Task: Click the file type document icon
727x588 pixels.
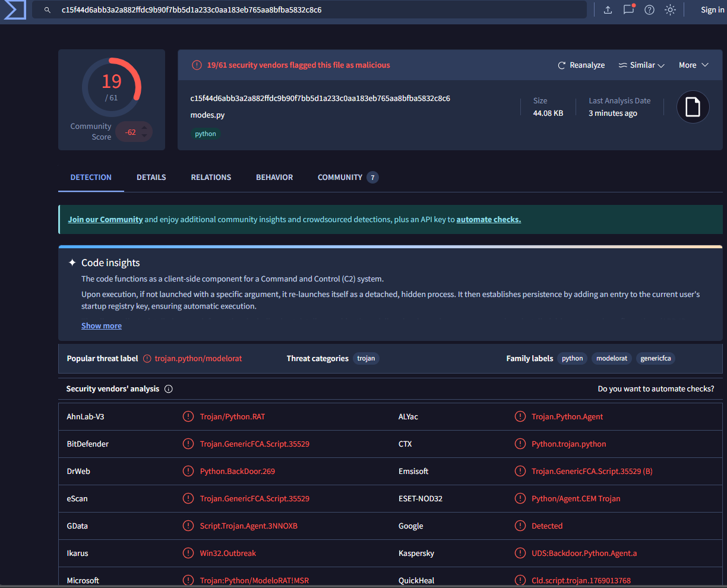Action: coord(693,108)
